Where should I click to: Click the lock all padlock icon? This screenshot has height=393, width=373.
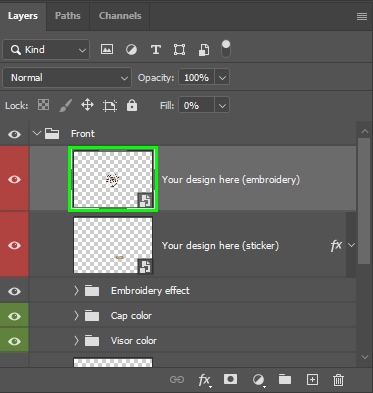[132, 105]
